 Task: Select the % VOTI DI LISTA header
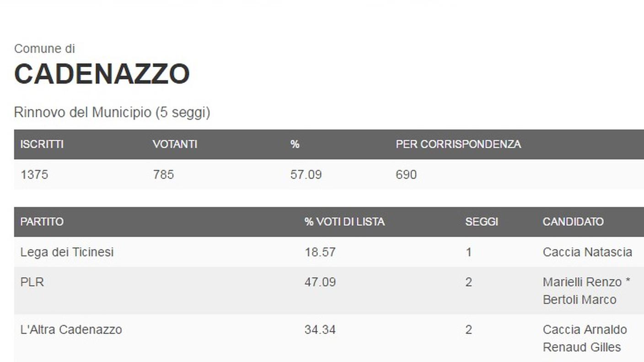click(x=344, y=222)
